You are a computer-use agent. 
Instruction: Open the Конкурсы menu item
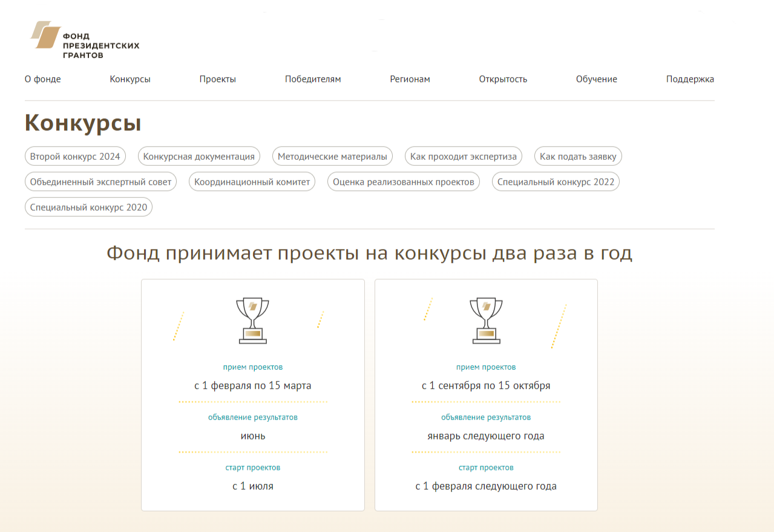[x=130, y=79]
